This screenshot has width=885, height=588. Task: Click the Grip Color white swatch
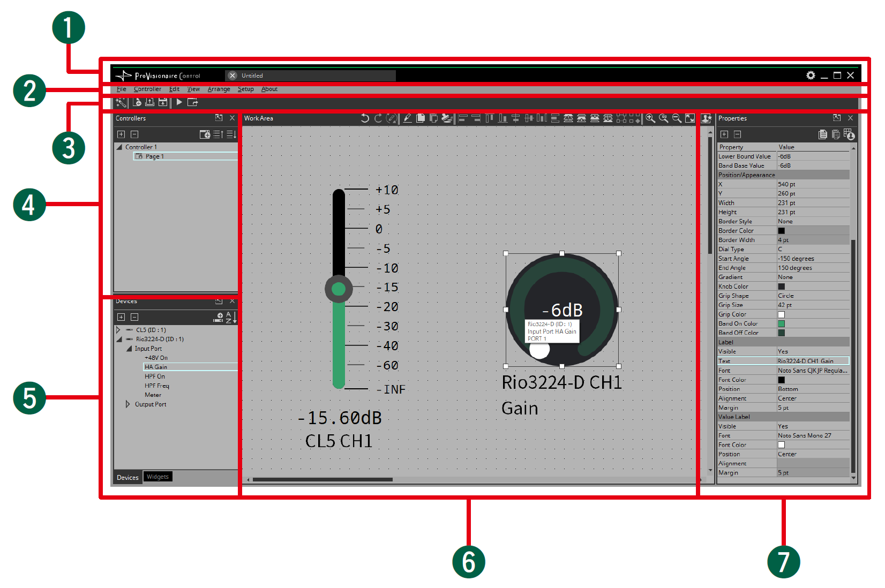[781, 314]
